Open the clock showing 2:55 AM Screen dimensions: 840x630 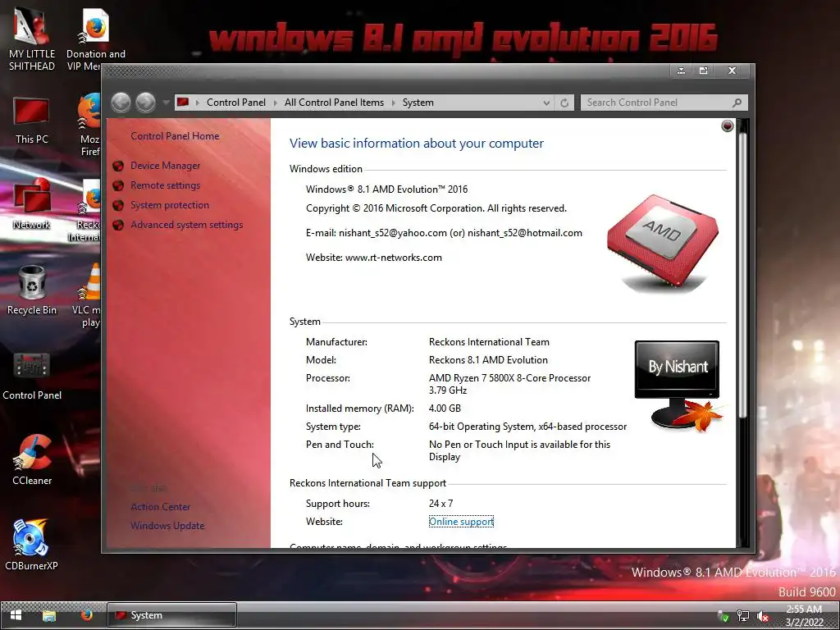coord(804,615)
